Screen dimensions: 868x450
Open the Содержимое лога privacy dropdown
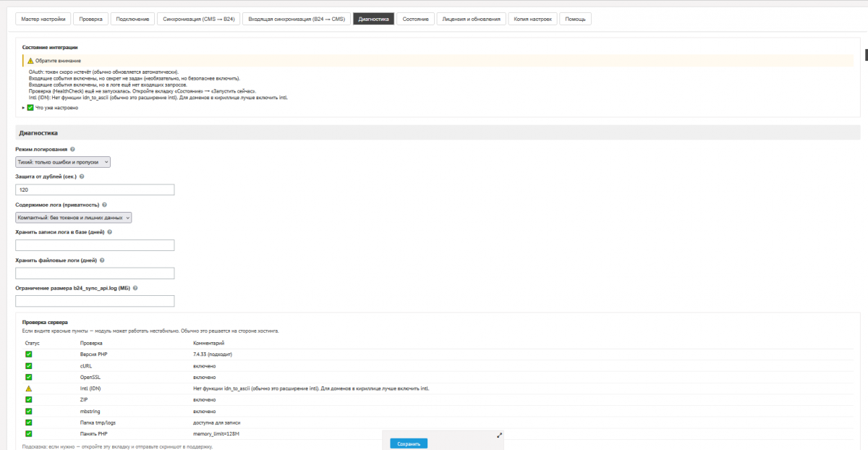(74, 217)
